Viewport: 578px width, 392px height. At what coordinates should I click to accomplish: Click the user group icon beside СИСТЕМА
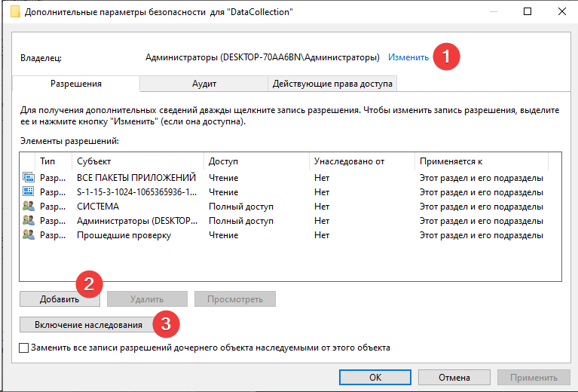click(x=29, y=207)
